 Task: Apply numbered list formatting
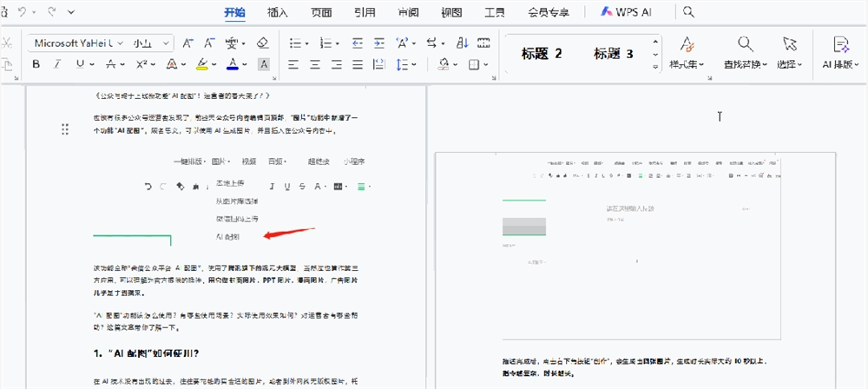pos(326,43)
